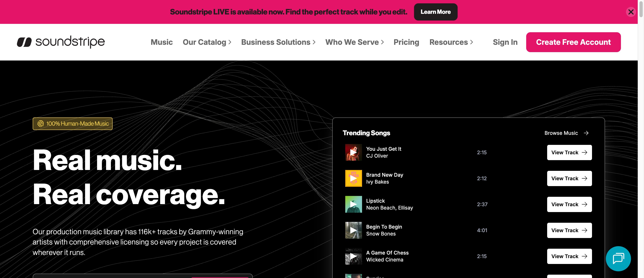This screenshot has width=644, height=278.
Task: Expand the Resources menu
Action: pos(451,42)
